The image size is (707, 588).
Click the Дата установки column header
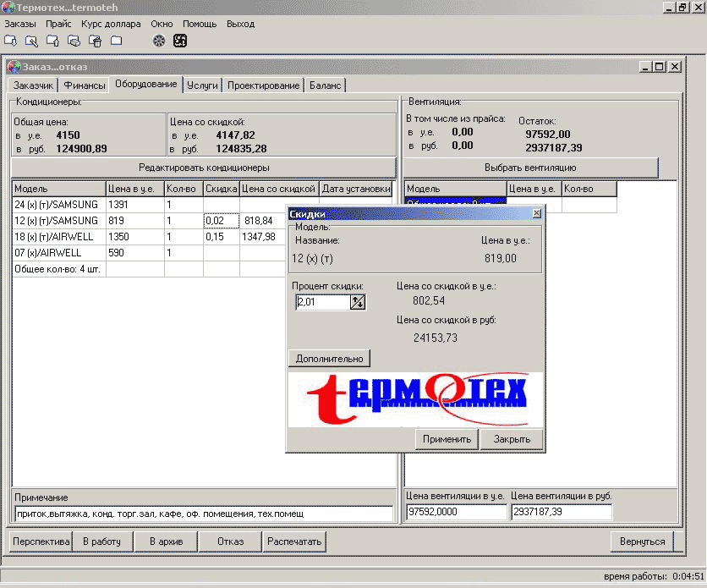click(356, 189)
